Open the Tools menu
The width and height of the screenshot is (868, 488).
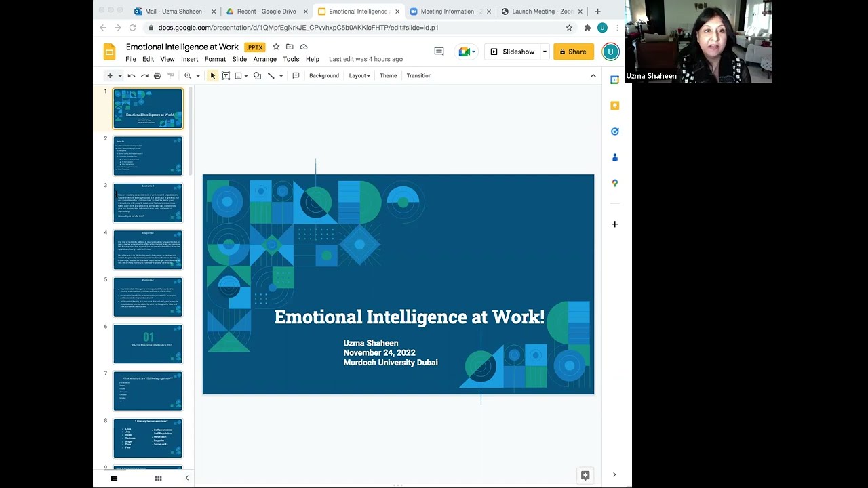[291, 59]
